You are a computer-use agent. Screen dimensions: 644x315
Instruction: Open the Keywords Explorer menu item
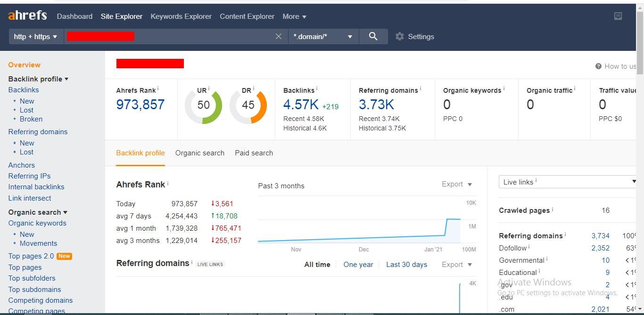(x=181, y=16)
